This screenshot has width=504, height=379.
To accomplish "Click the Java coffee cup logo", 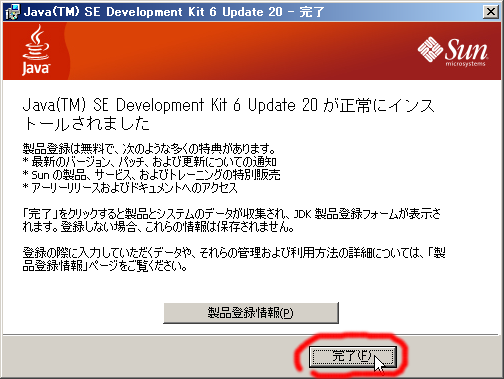I will click(x=36, y=50).
